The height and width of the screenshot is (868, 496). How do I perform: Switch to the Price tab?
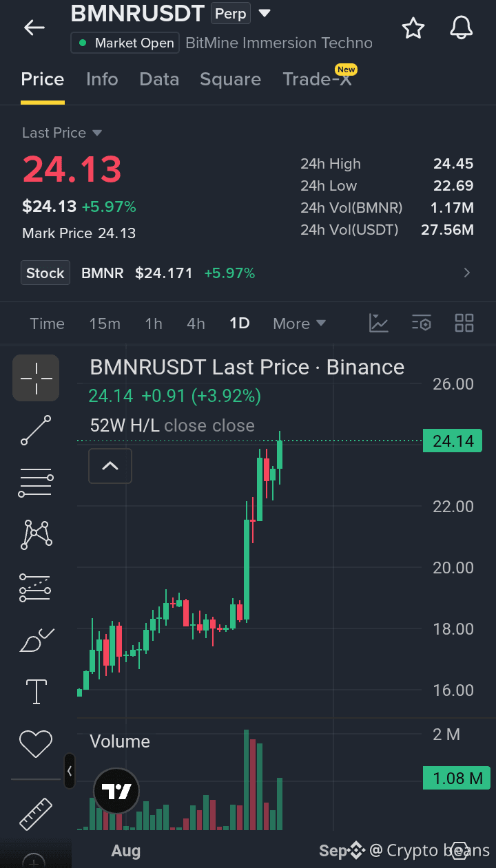tap(43, 79)
